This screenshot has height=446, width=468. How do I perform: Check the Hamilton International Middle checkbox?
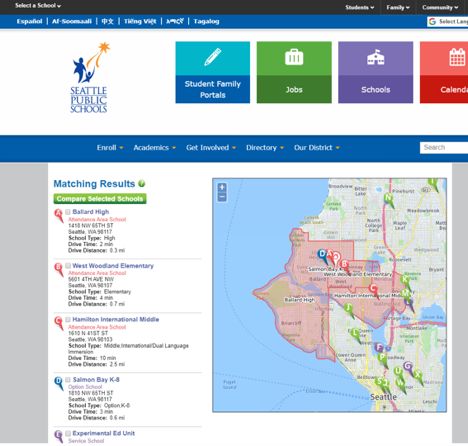pyautogui.click(x=68, y=320)
